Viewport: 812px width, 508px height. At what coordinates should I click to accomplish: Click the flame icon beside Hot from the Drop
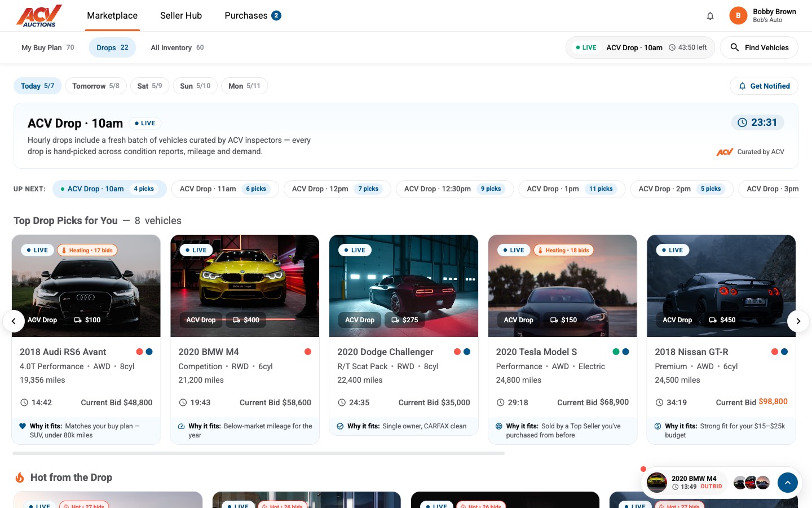pos(20,478)
